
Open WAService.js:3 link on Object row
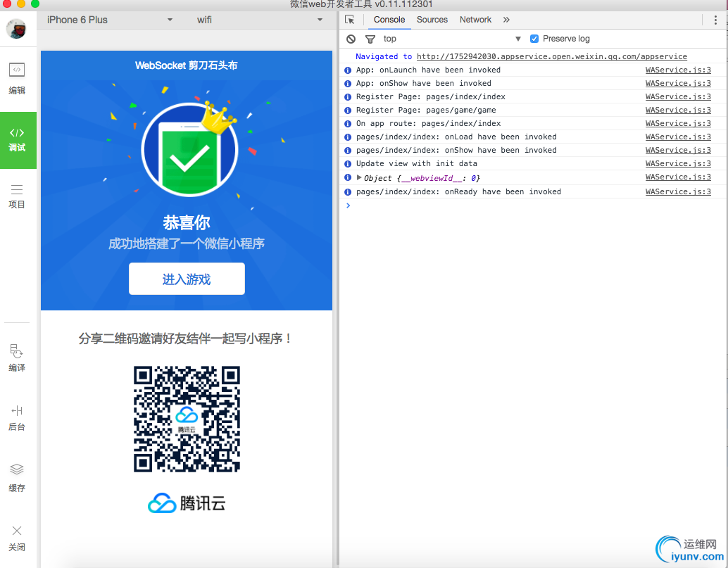pyautogui.click(x=678, y=177)
